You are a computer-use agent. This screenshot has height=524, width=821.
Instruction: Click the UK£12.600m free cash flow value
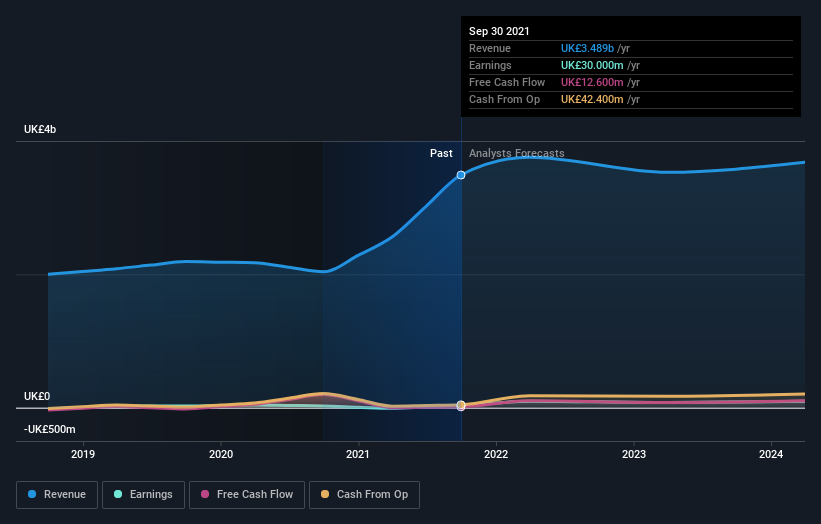(592, 82)
